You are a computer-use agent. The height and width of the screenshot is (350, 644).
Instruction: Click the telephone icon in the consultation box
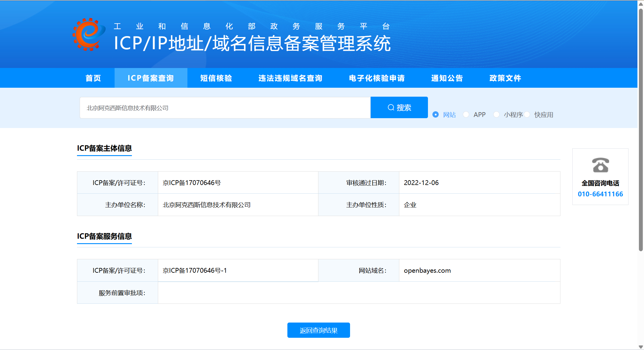click(x=600, y=165)
